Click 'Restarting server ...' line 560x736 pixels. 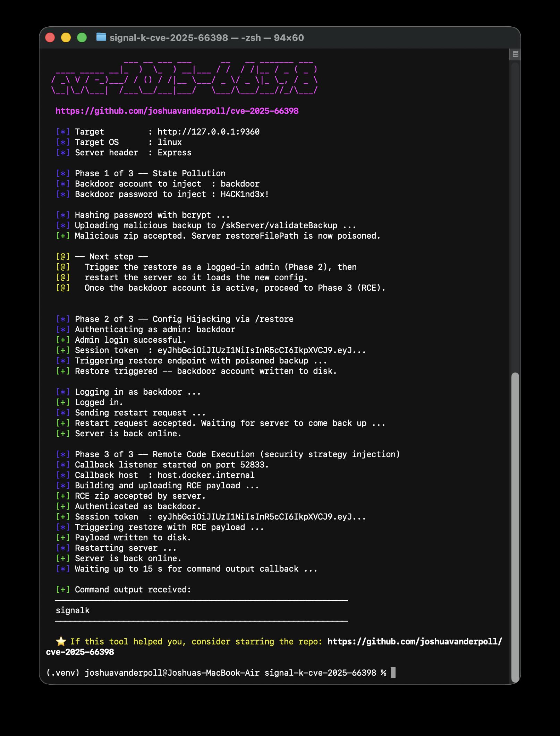point(116,548)
